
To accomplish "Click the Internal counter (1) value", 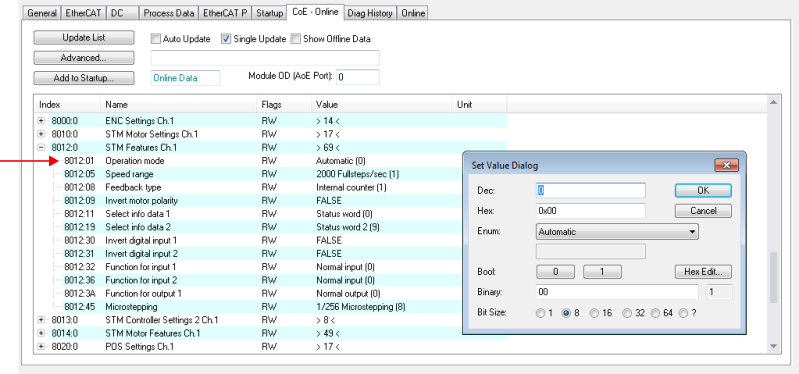I will coord(351,188).
